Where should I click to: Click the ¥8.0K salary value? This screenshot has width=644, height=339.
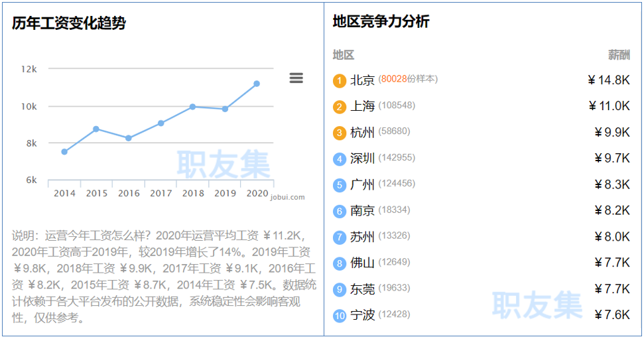coord(612,237)
